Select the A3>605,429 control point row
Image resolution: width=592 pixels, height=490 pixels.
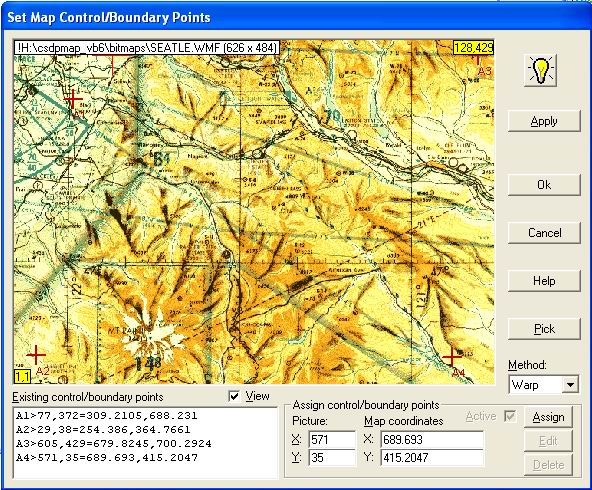tap(114, 444)
